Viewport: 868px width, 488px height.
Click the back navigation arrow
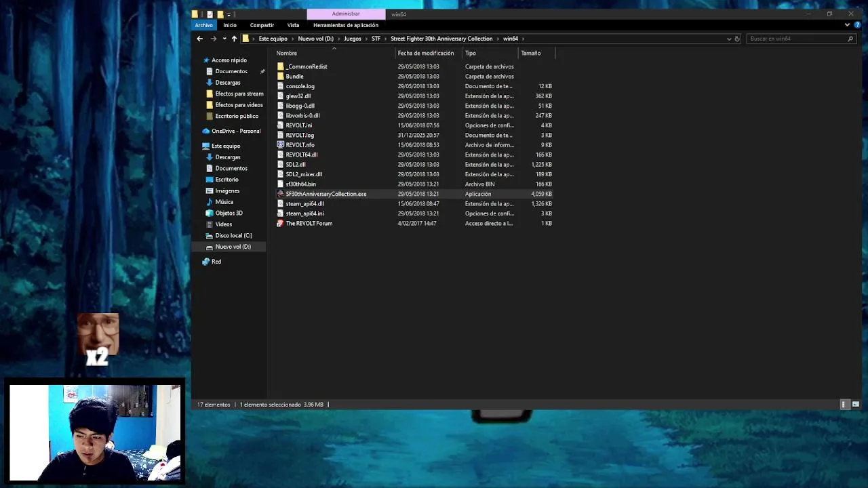pos(199,39)
